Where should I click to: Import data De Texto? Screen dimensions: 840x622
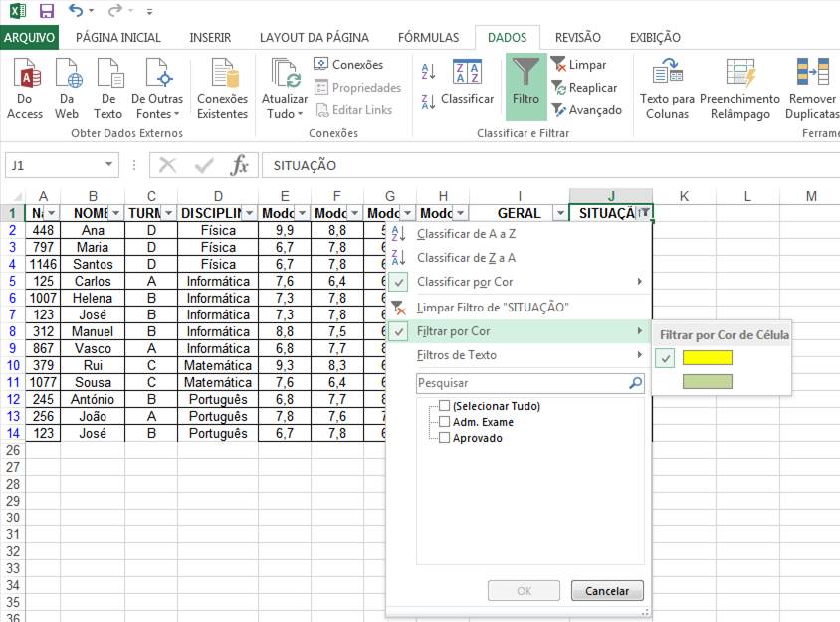108,89
